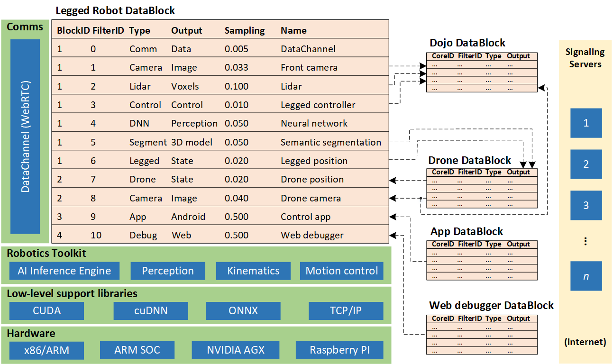Viewport: 613px width, 364px height.
Task: Click the 'Drone position' name cell
Action: (x=312, y=179)
